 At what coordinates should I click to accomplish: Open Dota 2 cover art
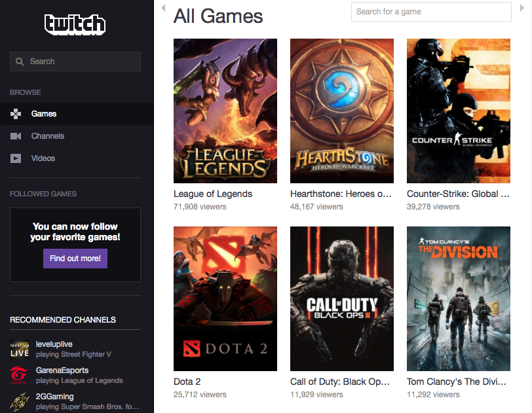point(225,298)
